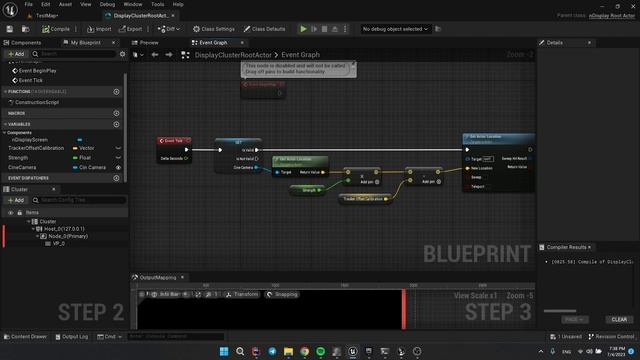
Task: Open the Window menu
Action: (133, 4)
